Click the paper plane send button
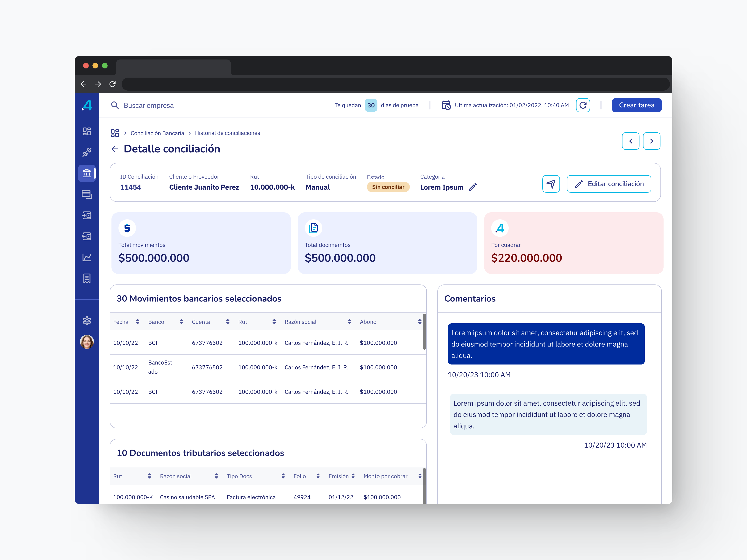 (551, 184)
